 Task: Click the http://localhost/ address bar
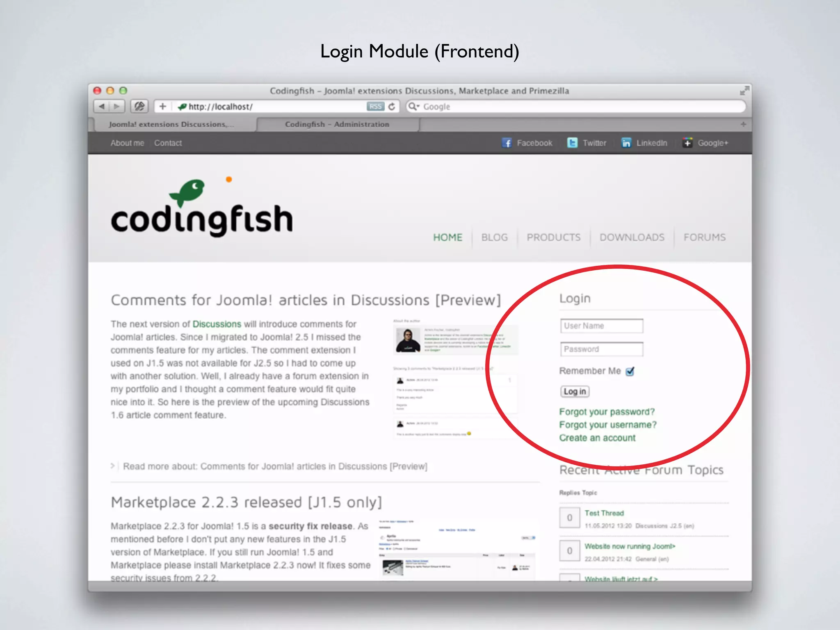(277, 107)
